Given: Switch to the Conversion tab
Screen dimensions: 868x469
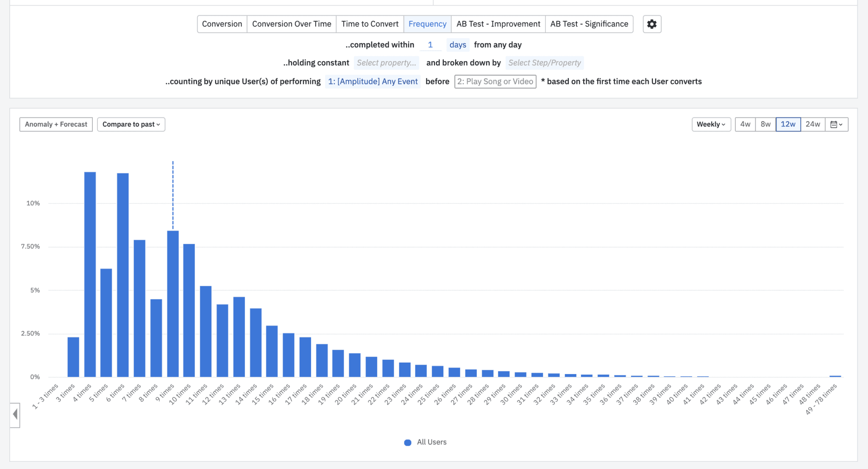Looking at the screenshot, I should coord(222,24).
